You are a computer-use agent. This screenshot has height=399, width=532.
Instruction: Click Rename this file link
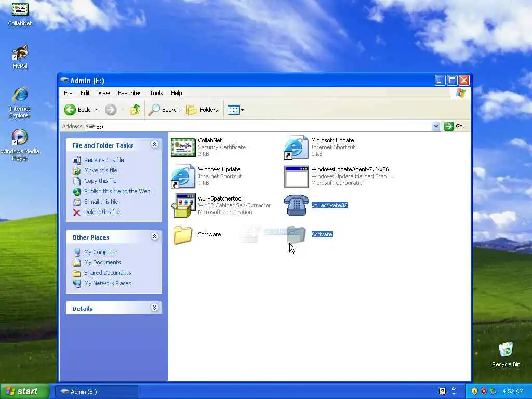pos(104,160)
